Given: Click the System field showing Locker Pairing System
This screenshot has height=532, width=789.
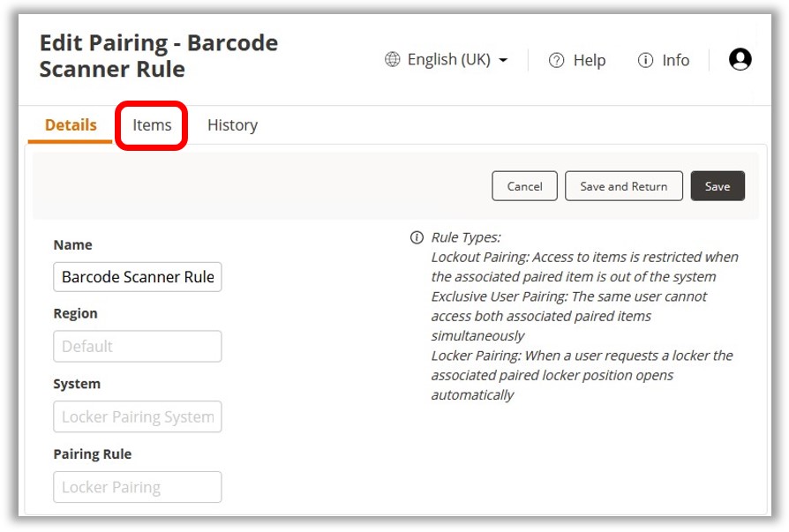Looking at the screenshot, I should 137,417.
